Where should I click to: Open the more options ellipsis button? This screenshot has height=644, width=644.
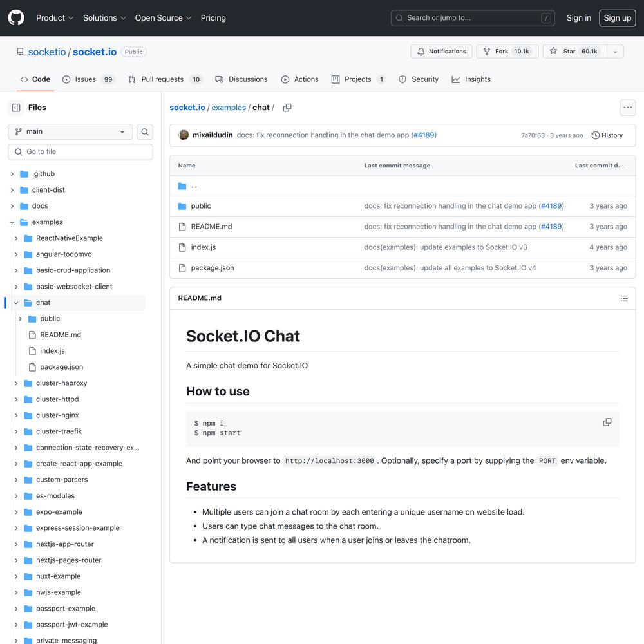pos(627,108)
